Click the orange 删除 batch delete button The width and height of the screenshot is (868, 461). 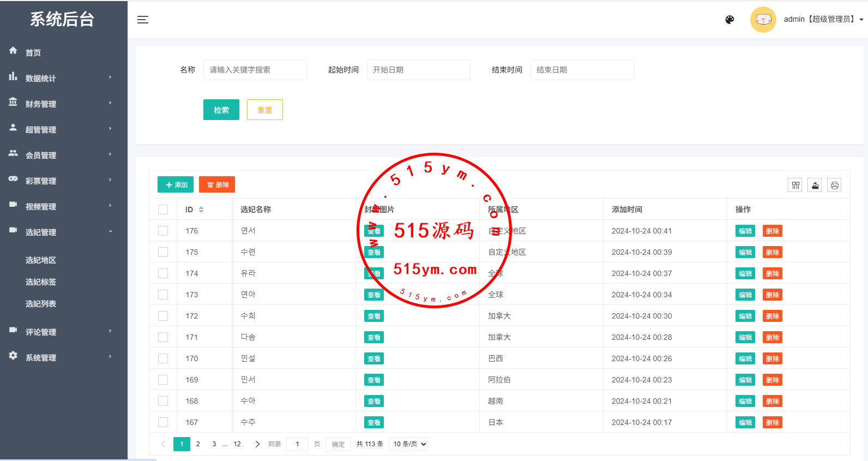(217, 185)
